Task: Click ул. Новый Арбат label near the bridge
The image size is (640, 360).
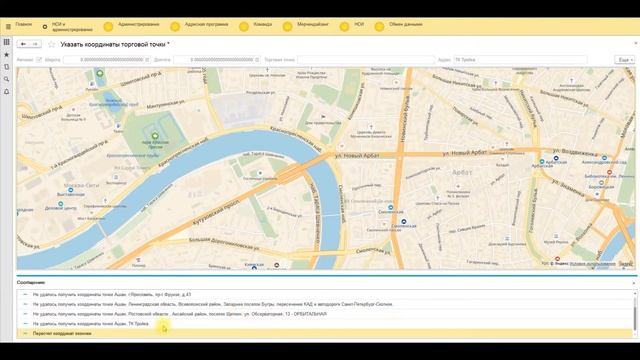Action: [x=357, y=156]
